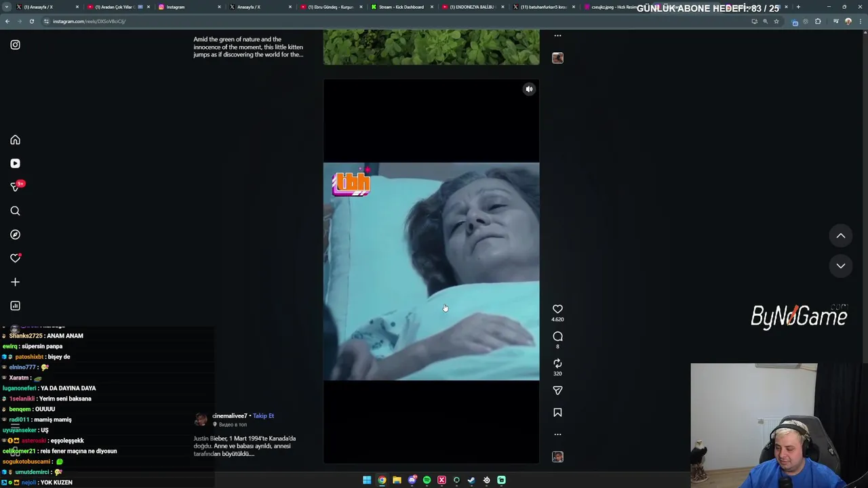868x488 pixels.
Task: Open the Dashboard bar chart icon
Action: (15, 306)
